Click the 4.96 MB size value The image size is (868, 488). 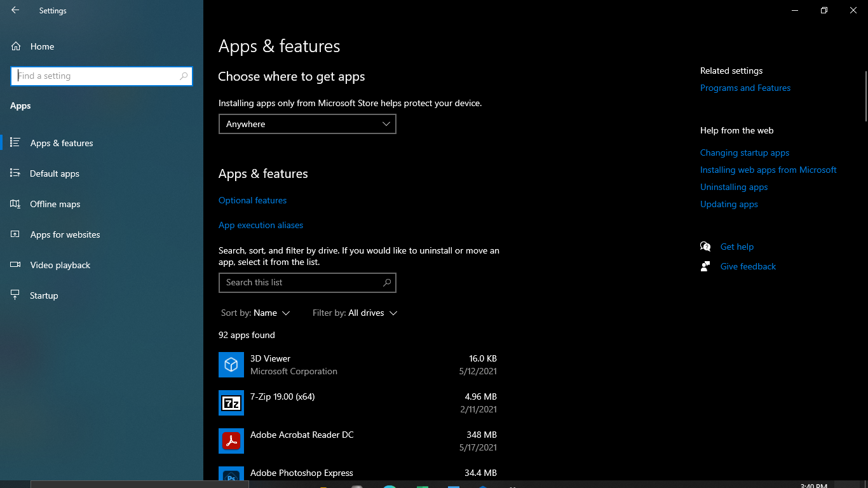481,396
